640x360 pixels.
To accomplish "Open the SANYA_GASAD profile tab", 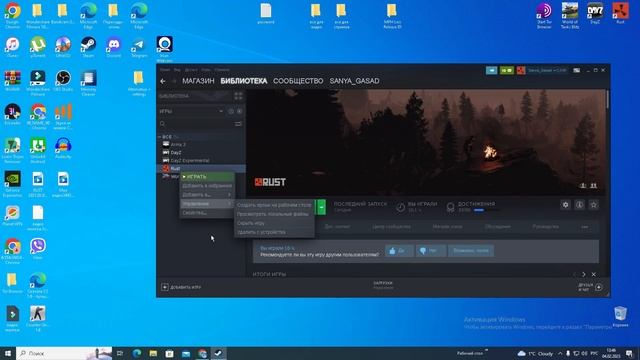I will [354, 81].
